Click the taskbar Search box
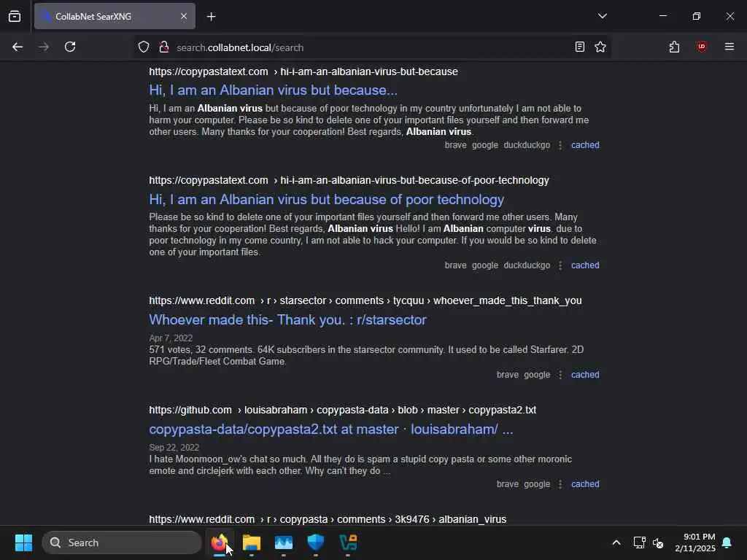 122,542
